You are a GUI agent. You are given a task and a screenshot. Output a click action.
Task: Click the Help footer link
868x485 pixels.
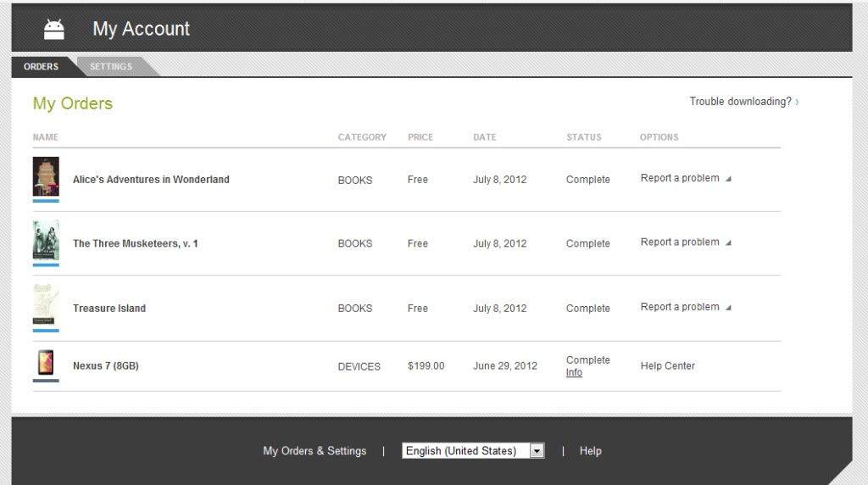click(x=591, y=451)
